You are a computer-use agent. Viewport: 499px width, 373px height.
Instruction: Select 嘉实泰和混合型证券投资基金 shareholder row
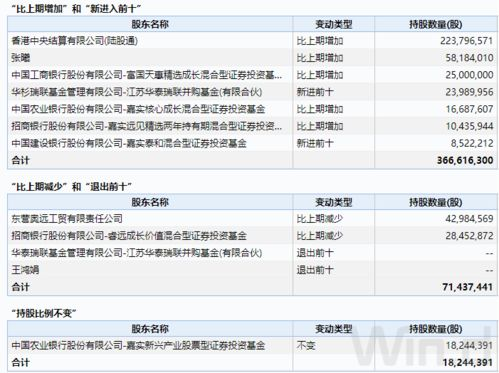(x=252, y=143)
